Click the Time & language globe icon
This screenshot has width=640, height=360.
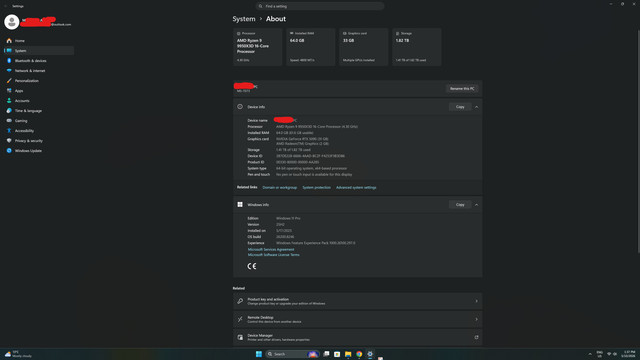coord(9,111)
